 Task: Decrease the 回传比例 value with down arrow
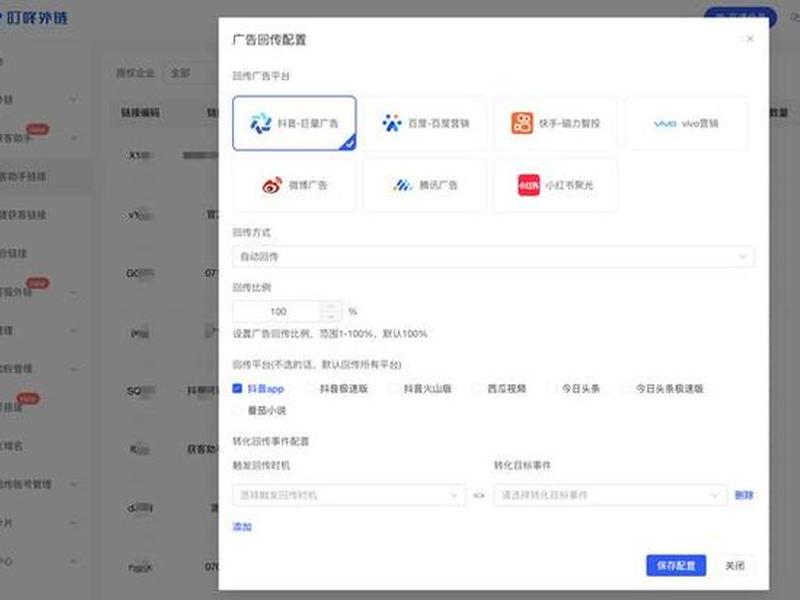pos(332,317)
